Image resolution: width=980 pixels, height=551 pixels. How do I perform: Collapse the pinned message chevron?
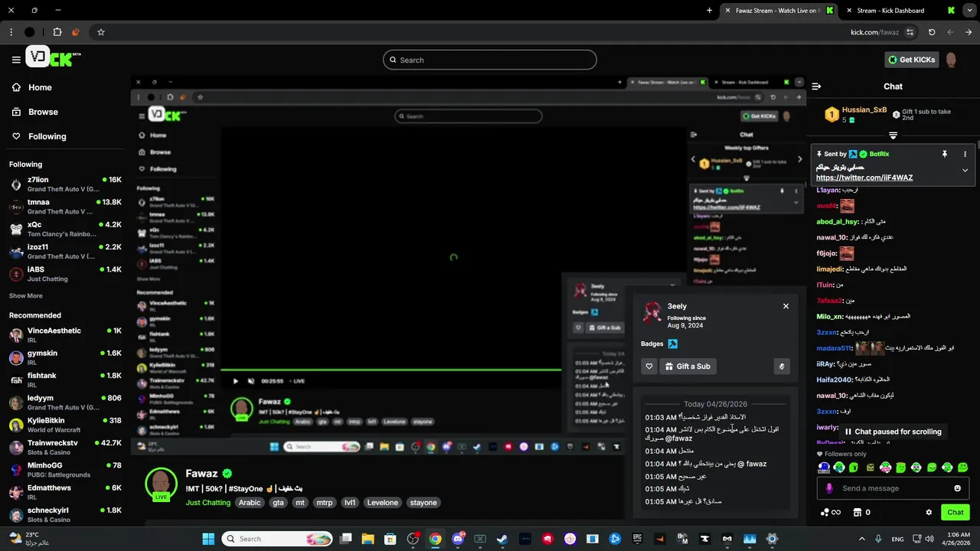[965, 170]
